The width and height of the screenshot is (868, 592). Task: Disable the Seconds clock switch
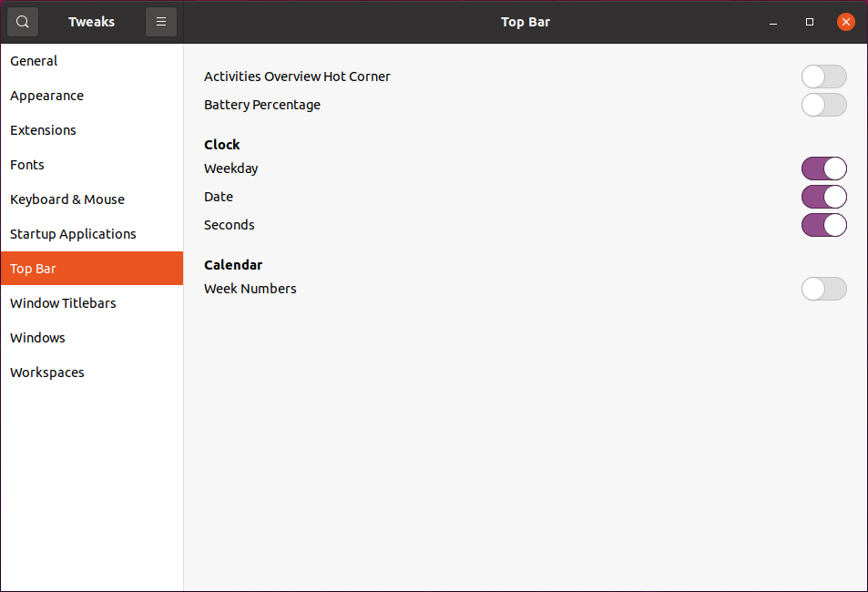823,225
